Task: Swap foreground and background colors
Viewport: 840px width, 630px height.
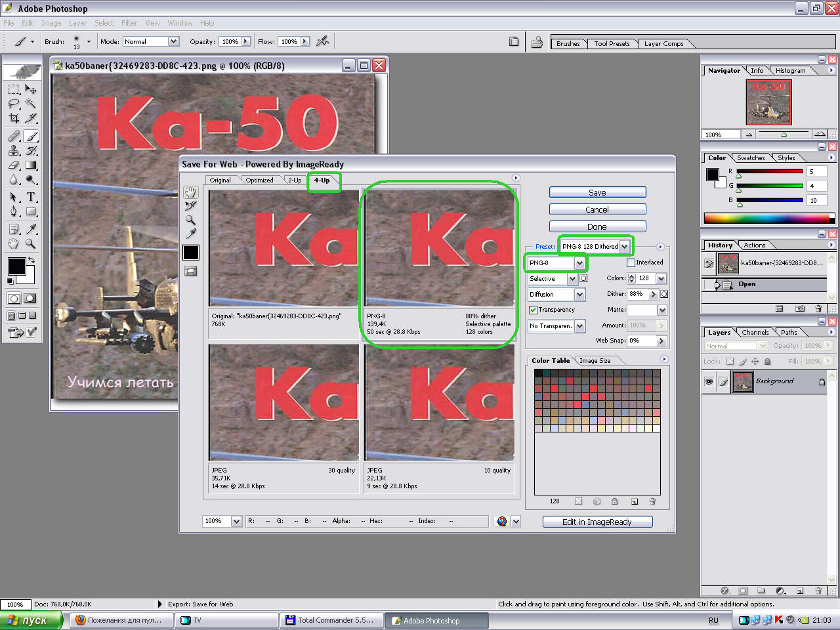Action: pyautogui.click(x=31, y=261)
